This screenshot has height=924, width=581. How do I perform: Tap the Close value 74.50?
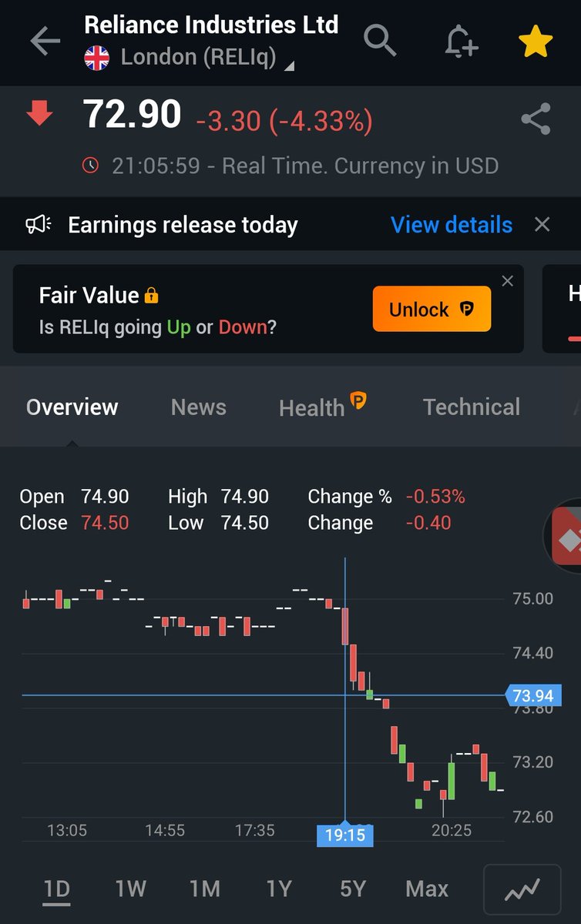pyautogui.click(x=105, y=523)
